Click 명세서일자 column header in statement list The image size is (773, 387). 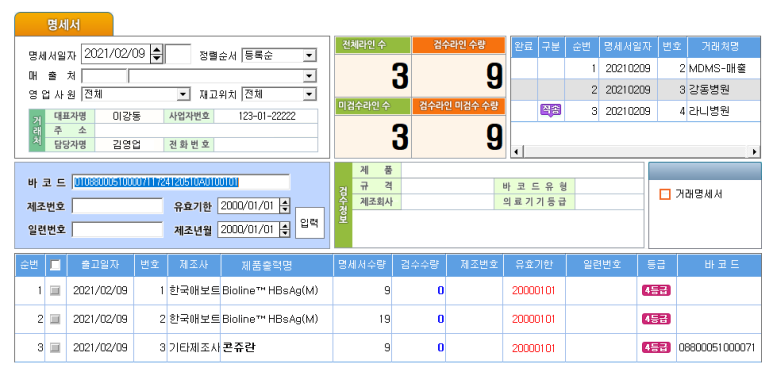pos(628,47)
